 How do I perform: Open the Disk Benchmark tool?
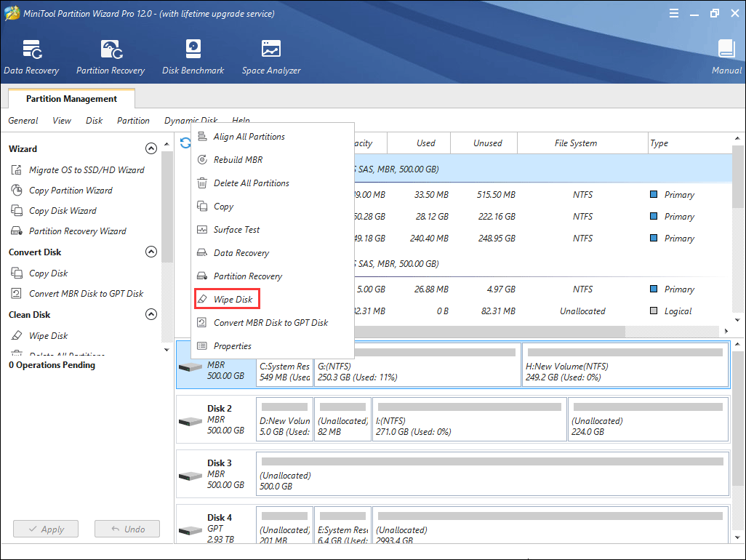[x=193, y=57]
